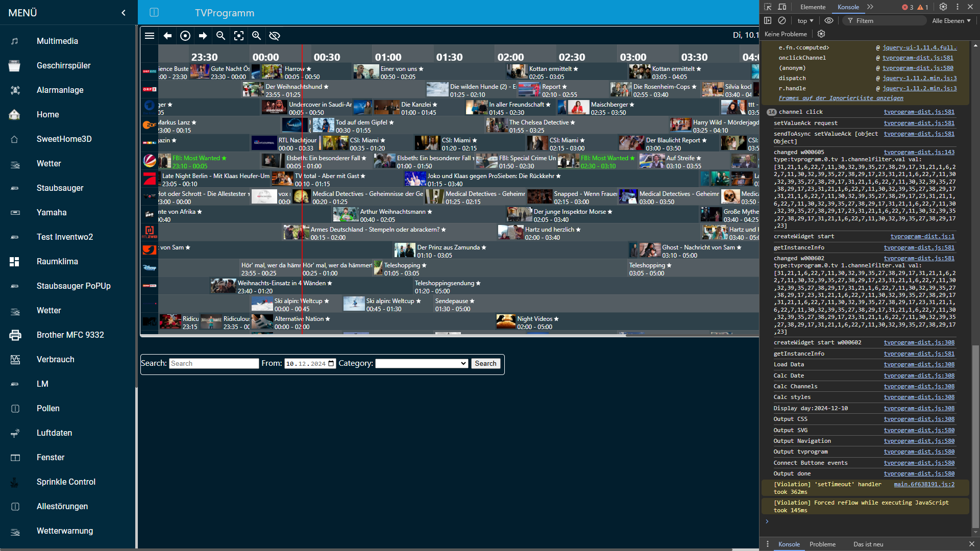The image size is (980, 551).
Task: Click the Brother MFC 9332 printer icon
Action: click(15, 335)
